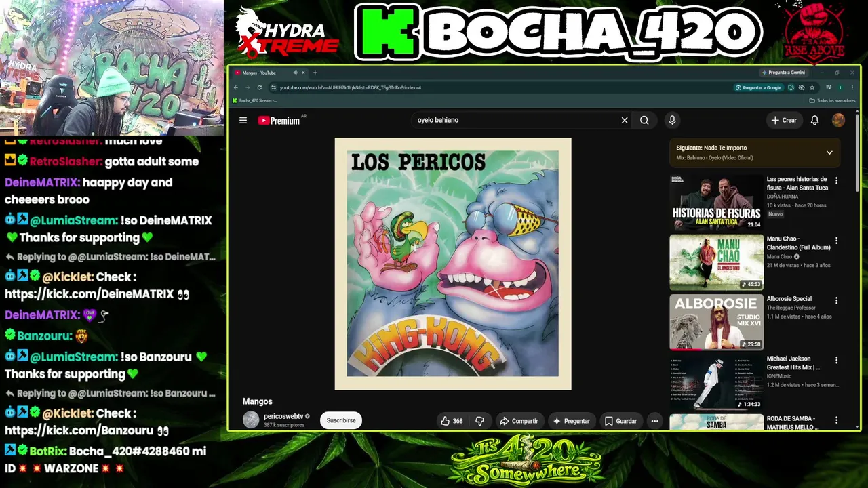The image size is (868, 488).
Task: Open 'Michael Jackson Greatest Hits Mix' title
Action: [794, 363]
